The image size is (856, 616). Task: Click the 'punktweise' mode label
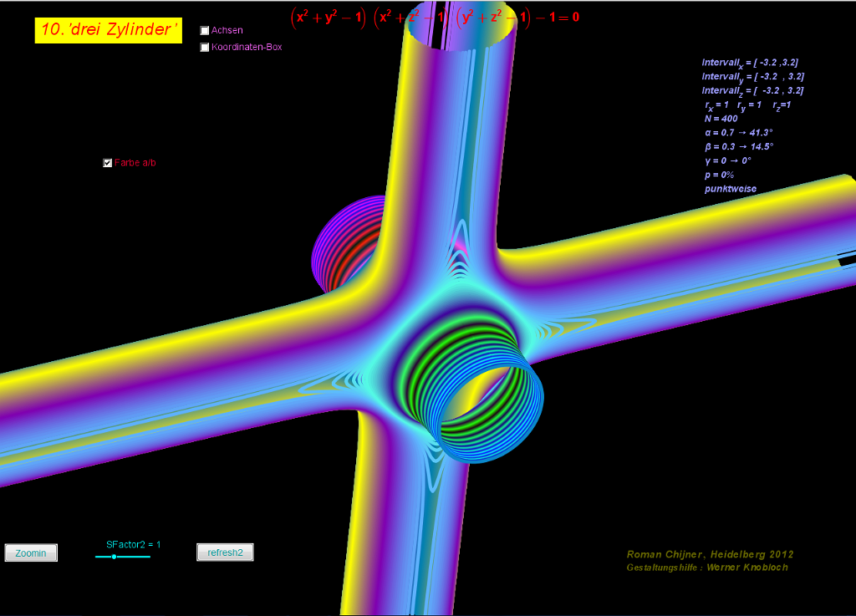(730, 189)
